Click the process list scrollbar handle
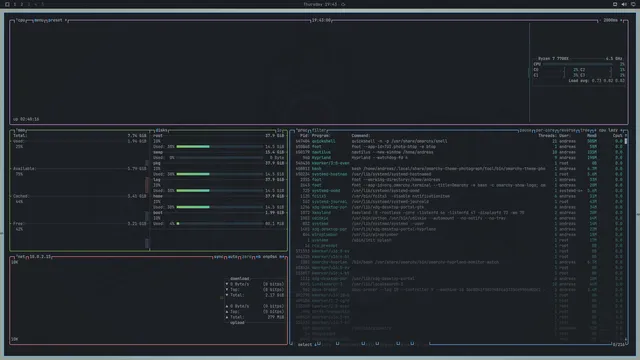The width and height of the screenshot is (640, 360). click(626, 141)
